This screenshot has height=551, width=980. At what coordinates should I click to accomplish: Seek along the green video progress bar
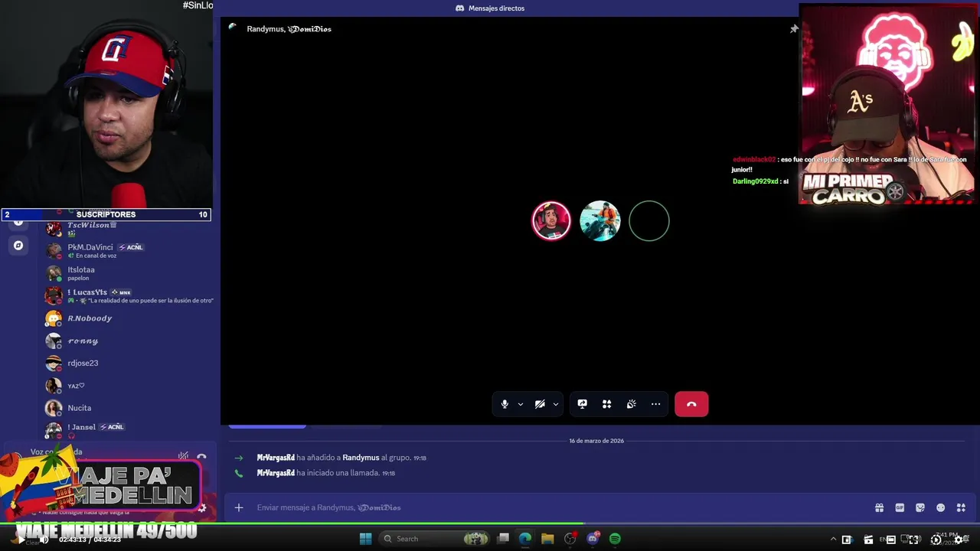pyautogui.click(x=490, y=524)
